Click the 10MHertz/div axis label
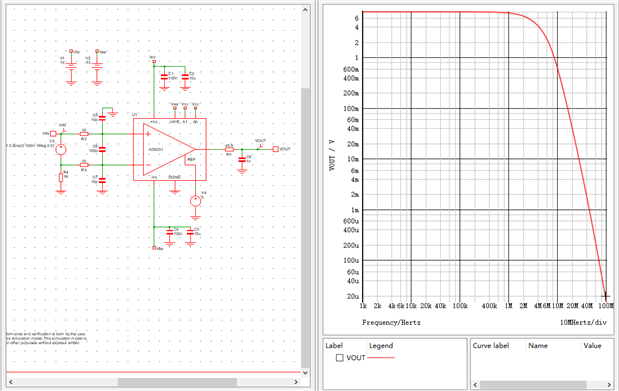The height and width of the screenshot is (391, 619). pos(583,323)
